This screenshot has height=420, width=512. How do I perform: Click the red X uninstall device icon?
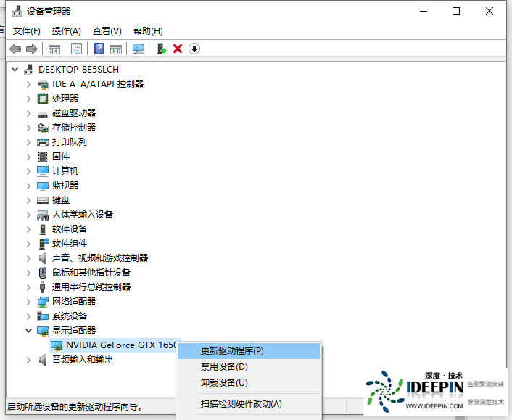click(x=178, y=49)
